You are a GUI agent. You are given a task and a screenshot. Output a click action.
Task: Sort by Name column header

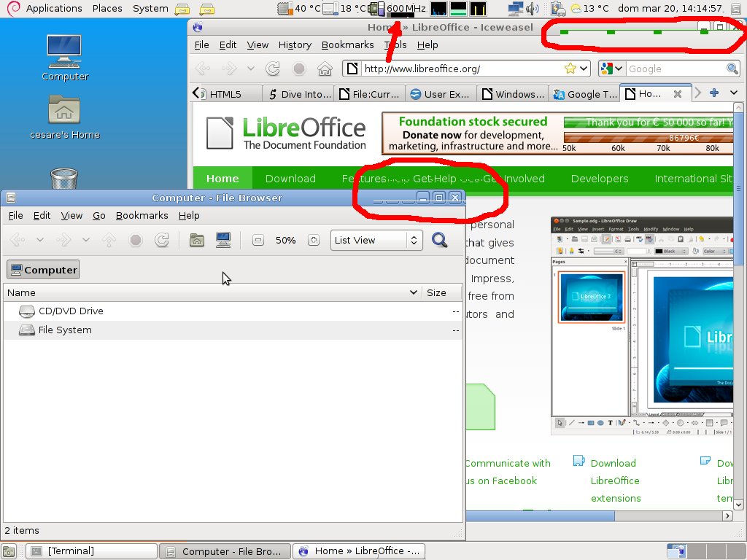[x=212, y=292]
